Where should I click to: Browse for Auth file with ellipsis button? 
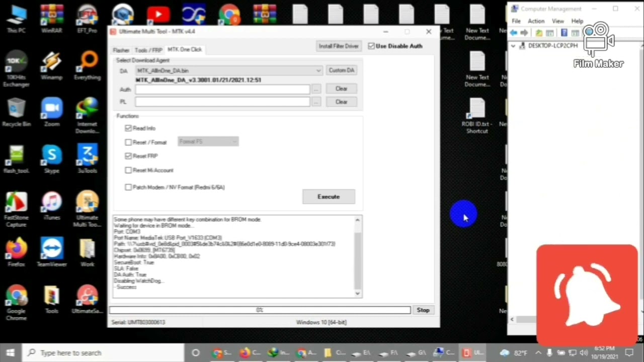(316, 89)
